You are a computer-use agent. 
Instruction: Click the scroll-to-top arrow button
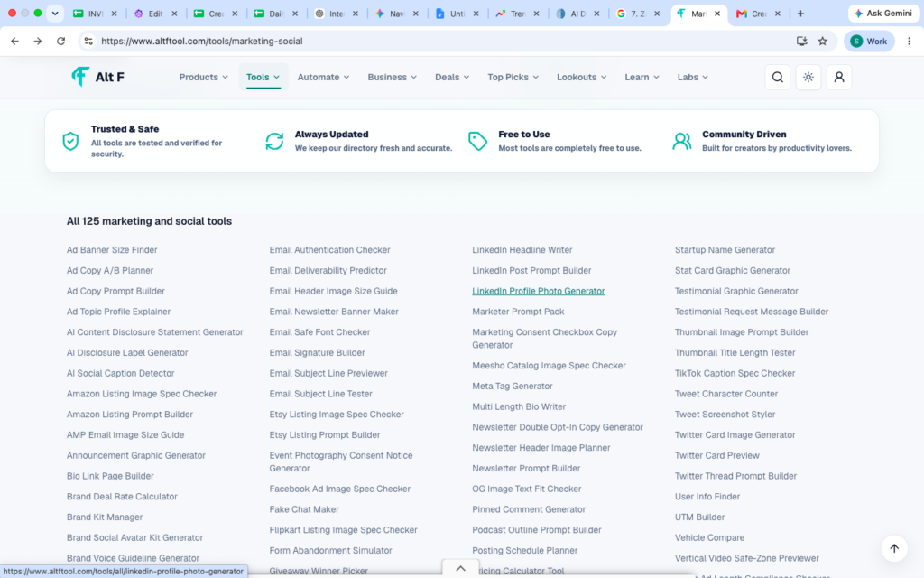click(x=894, y=548)
